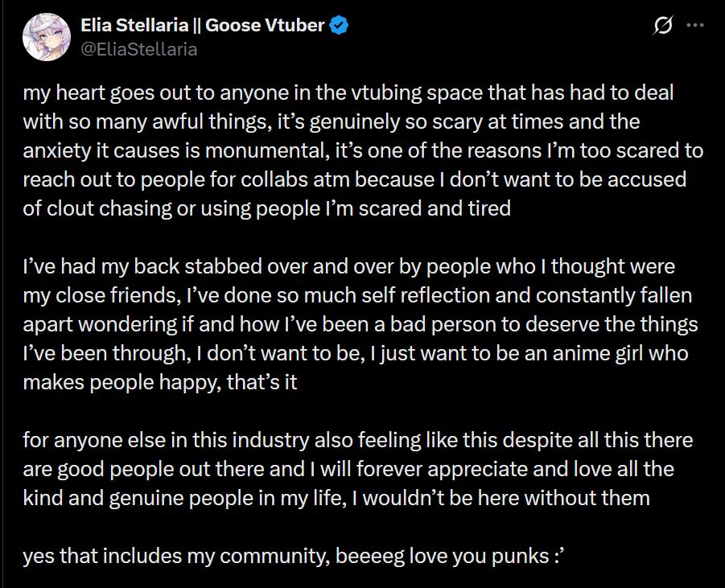Click the line 'with so many awful things'
The image size is (725, 588).
332,122
